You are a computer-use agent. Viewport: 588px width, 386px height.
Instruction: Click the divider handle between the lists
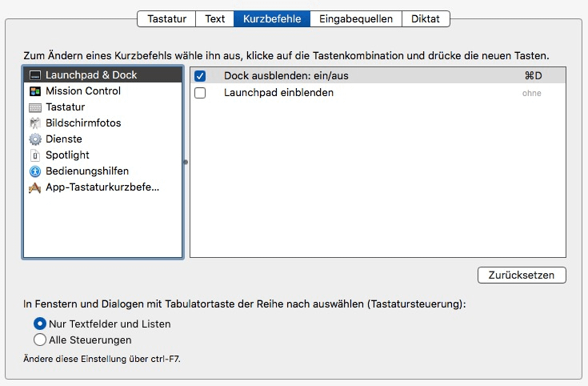point(186,162)
